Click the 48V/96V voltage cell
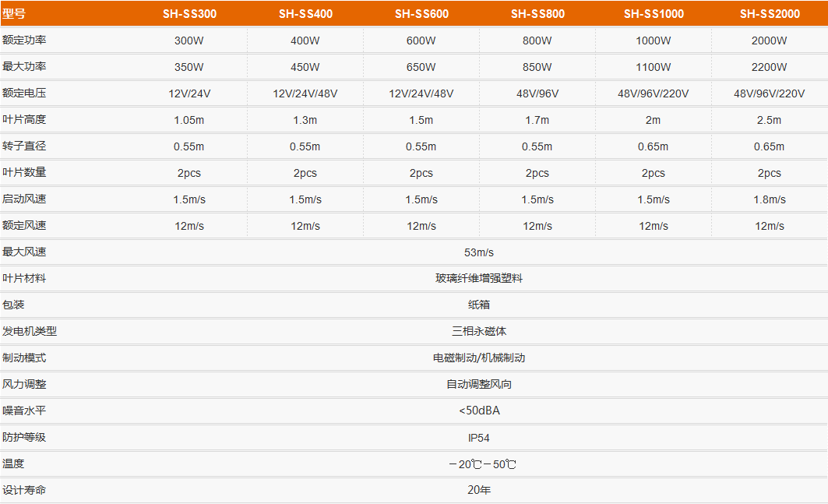The width and height of the screenshot is (828, 504). pyautogui.click(x=537, y=93)
